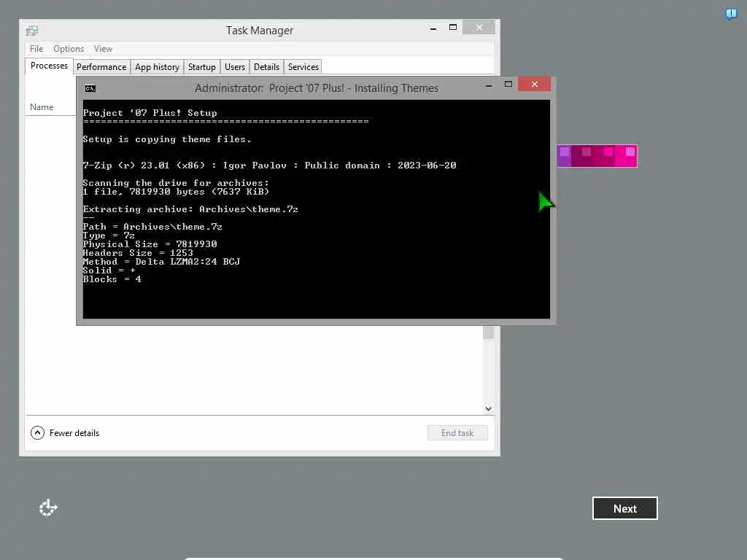Select the bright pink rightmost swatch
This screenshot has height=560, width=747.
pos(626,156)
